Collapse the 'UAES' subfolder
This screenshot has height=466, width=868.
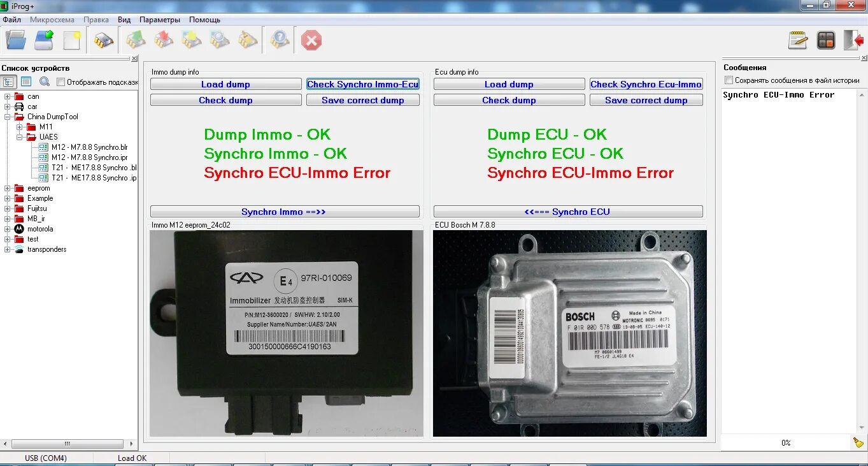pyautogui.click(x=20, y=137)
